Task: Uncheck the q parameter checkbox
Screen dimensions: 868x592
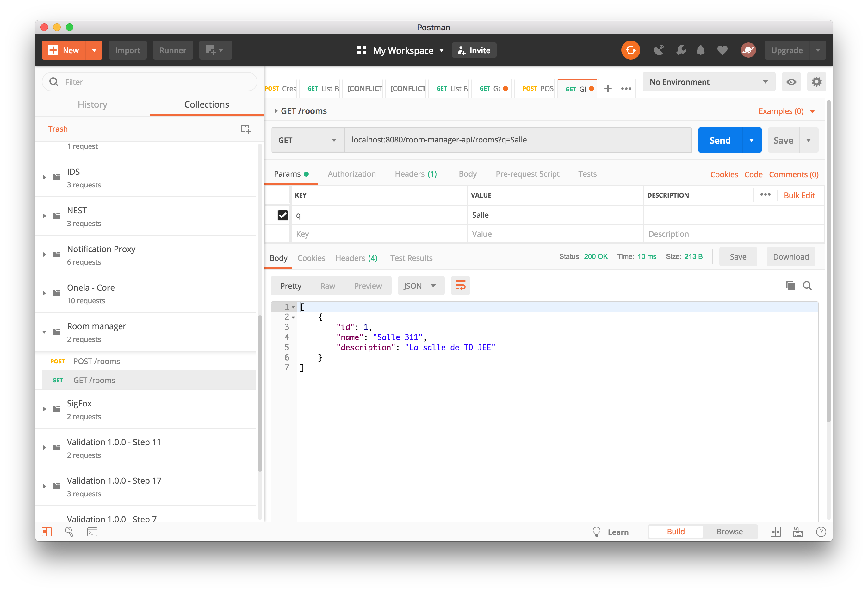Action: coord(283,215)
